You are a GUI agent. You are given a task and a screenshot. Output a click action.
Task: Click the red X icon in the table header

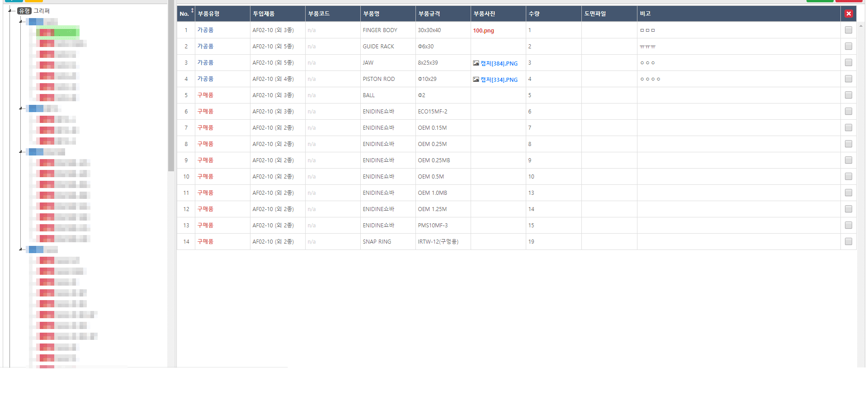tap(849, 14)
